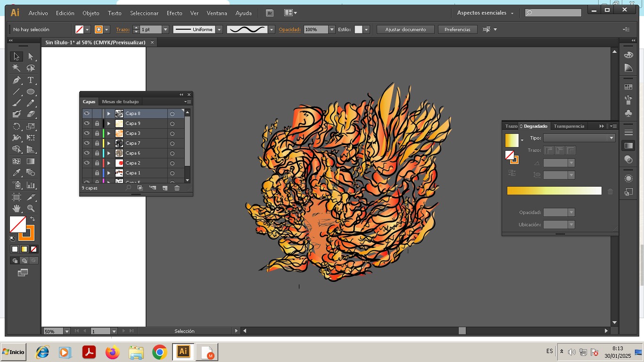Select the Rotate tool

[x=17, y=126]
